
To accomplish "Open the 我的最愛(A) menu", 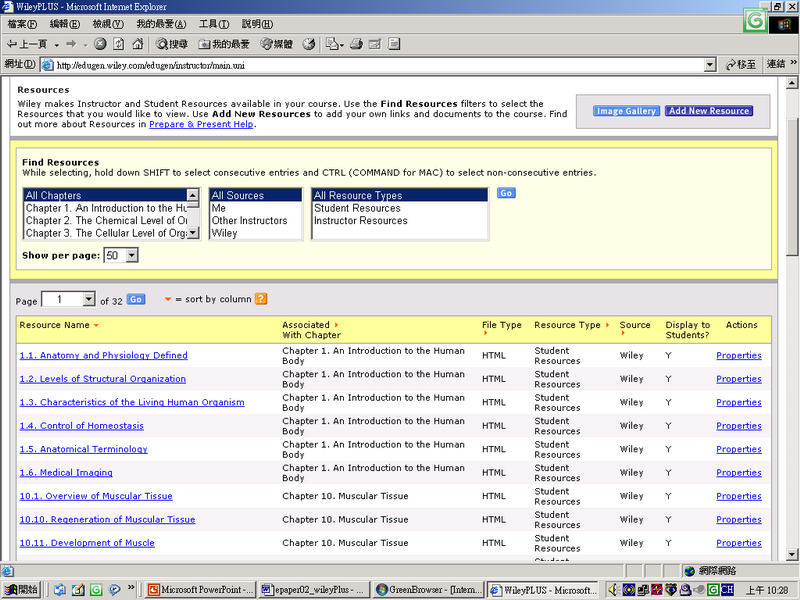I will pyautogui.click(x=161, y=24).
